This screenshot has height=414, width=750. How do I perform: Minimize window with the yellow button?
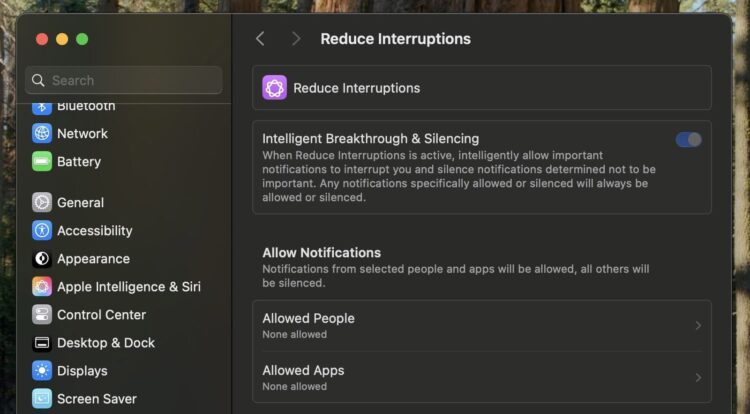[62, 39]
